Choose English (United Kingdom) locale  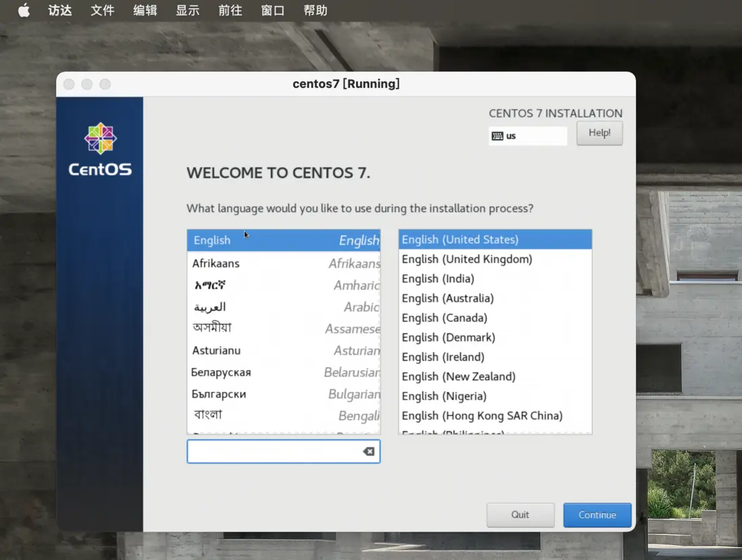click(x=495, y=259)
